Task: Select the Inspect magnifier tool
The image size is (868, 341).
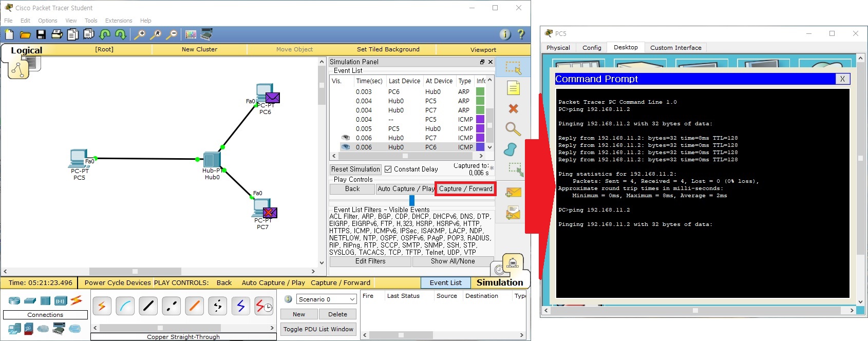Action: (513, 128)
